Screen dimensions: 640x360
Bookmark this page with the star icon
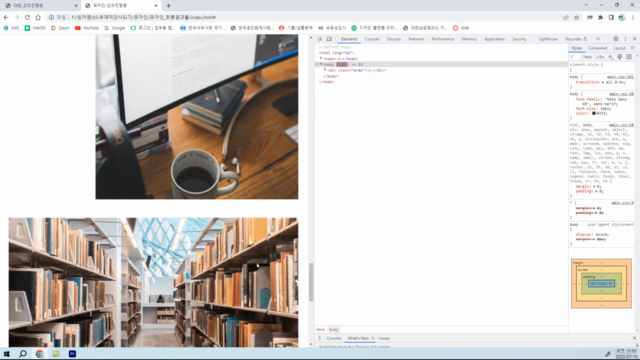click(x=576, y=18)
